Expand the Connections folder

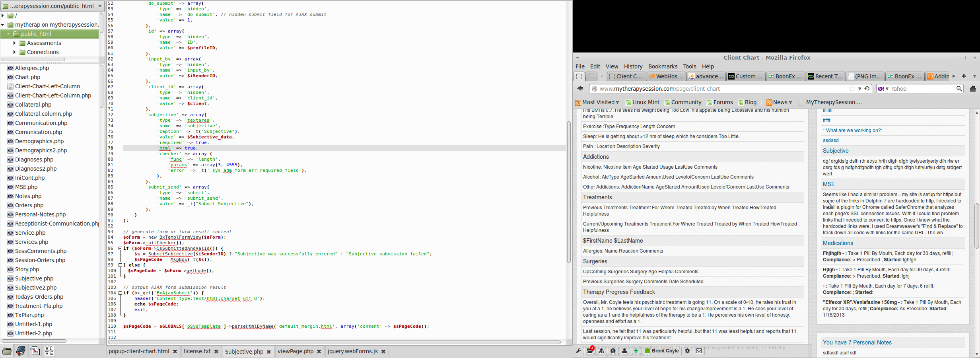coord(15,52)
